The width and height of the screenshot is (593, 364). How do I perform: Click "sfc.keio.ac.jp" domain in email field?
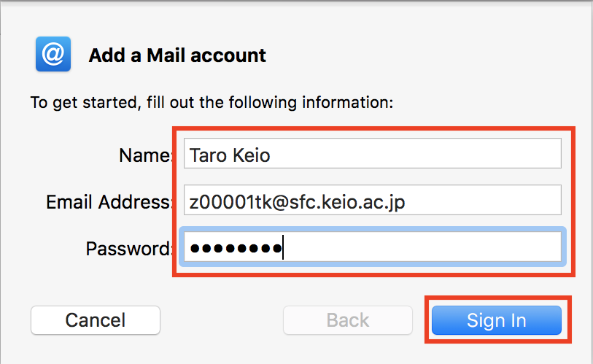click(x=339, y=202)
